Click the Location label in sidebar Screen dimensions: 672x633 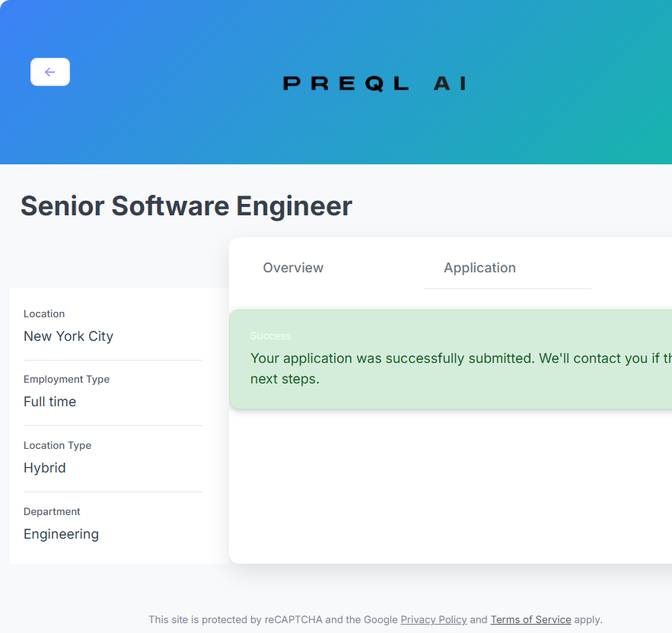click(x=44, y=313)
